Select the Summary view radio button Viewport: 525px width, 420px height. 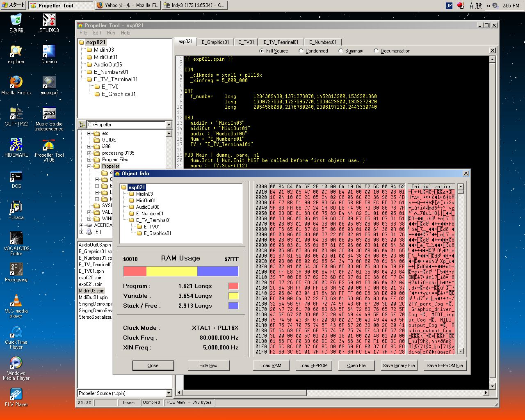(x=341, y=51)
